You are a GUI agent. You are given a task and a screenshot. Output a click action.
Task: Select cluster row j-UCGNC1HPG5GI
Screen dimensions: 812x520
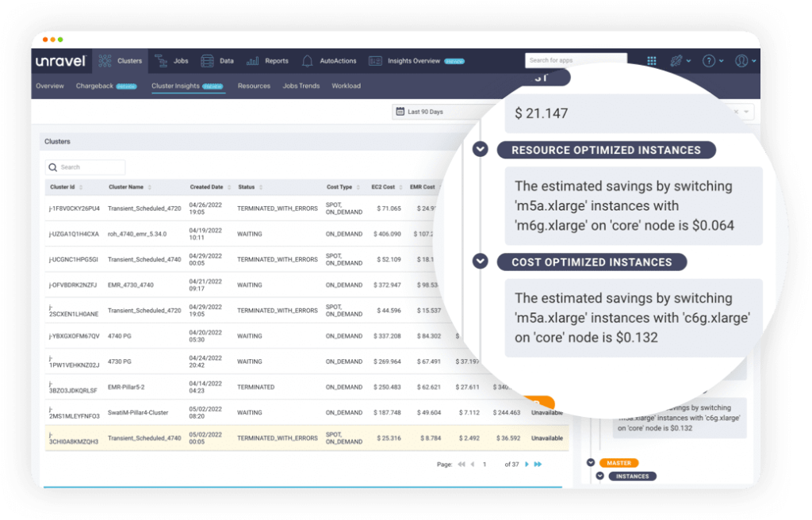tap(243, 259)
